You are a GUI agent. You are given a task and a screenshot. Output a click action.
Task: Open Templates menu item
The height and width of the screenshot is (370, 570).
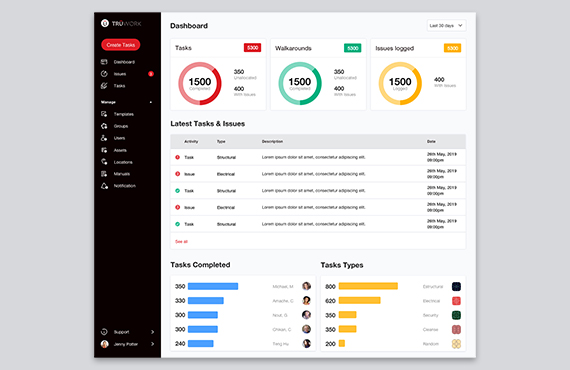click(124, 114)
